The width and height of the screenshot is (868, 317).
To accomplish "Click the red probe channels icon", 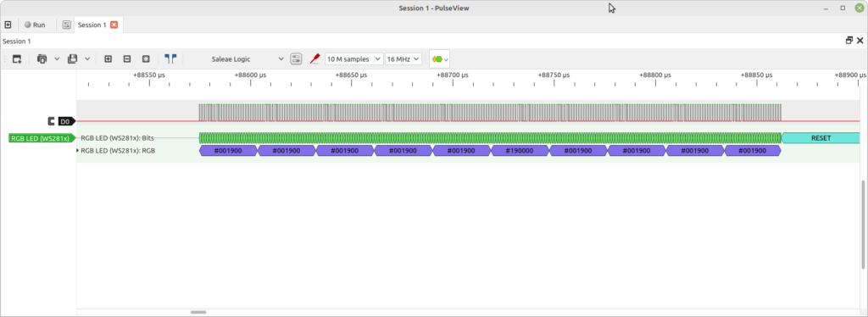I will click(314, 58).
